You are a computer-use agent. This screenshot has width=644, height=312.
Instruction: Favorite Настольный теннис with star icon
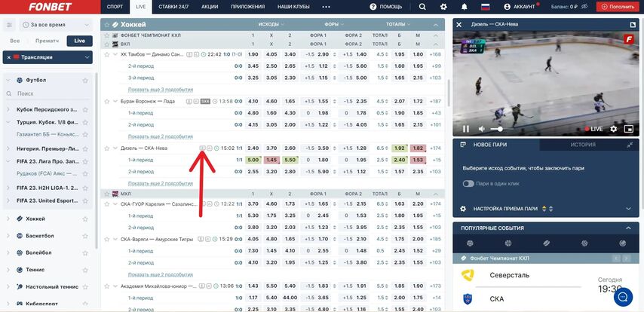point(85,287)
